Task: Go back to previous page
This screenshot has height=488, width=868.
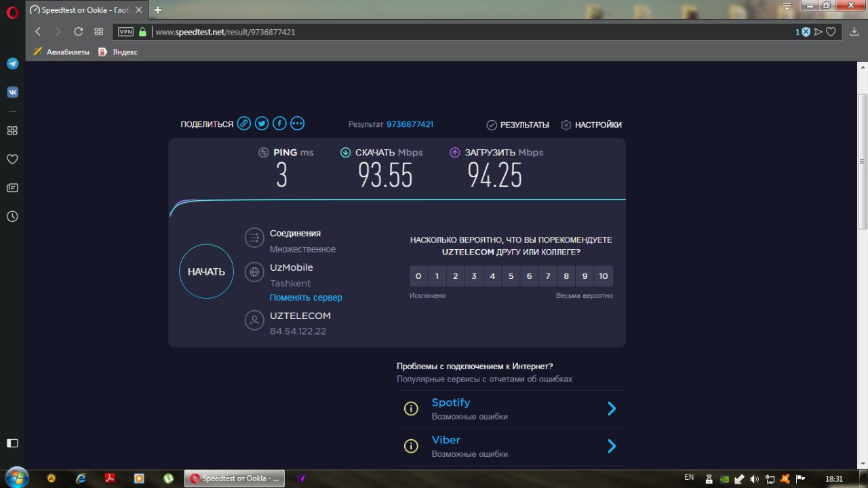Action: 38,31
